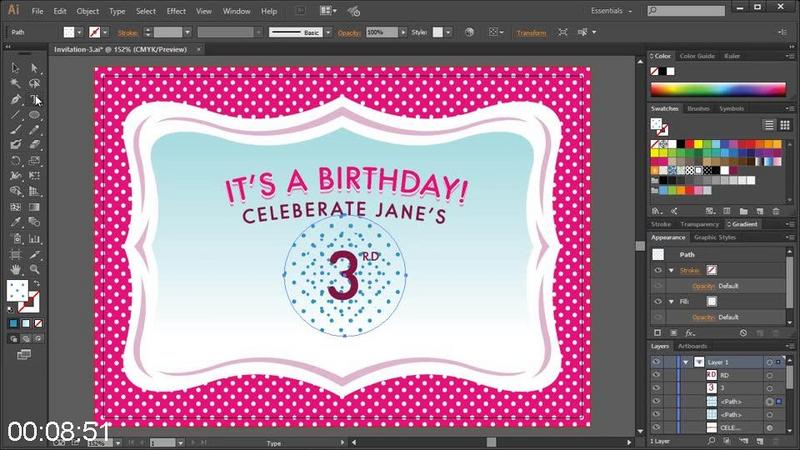
Task: Open the Essentials workspace dropdown
Action: pos(611,11)
